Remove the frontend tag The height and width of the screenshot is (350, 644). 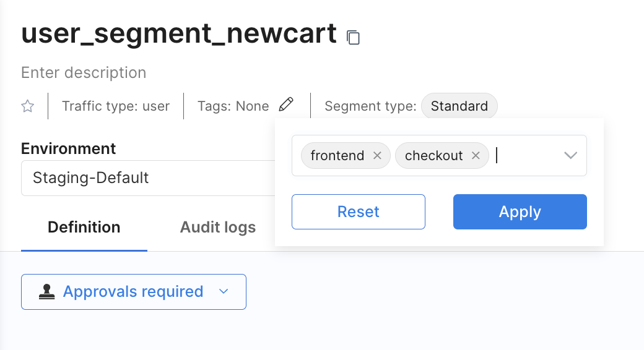(377, 156)
